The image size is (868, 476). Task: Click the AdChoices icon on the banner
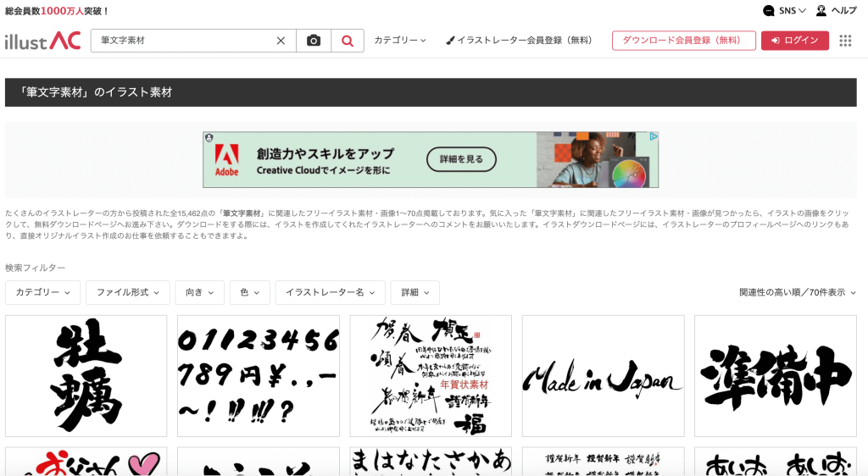pyautogui.click(x=654, y=136)
